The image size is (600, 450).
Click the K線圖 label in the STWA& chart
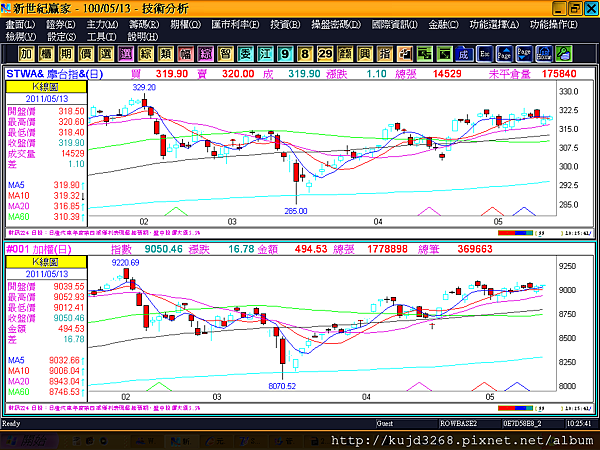tap(46, 86)
